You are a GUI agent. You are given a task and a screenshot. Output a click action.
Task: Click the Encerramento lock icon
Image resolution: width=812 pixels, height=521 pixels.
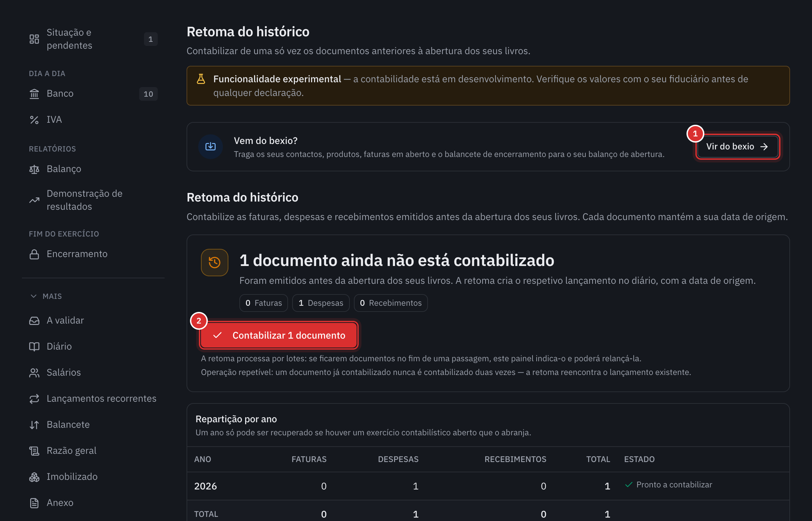34,254
